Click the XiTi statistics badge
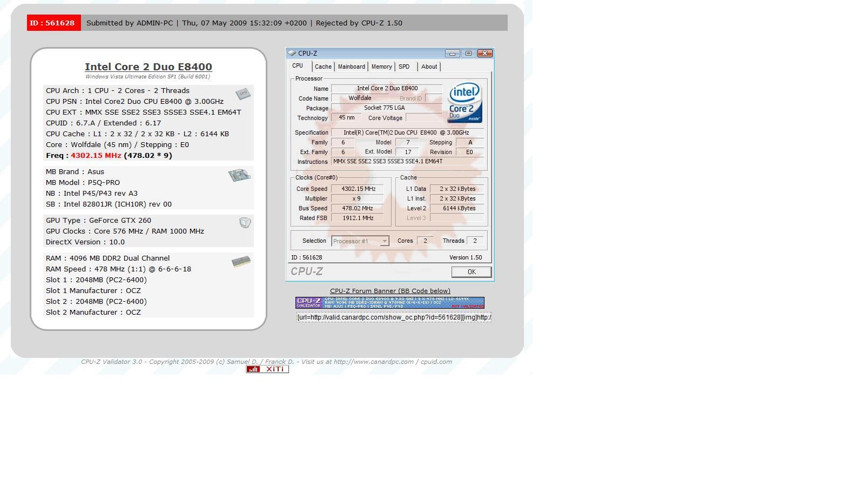This screenshot has height=485, width=868. [267, 369]
